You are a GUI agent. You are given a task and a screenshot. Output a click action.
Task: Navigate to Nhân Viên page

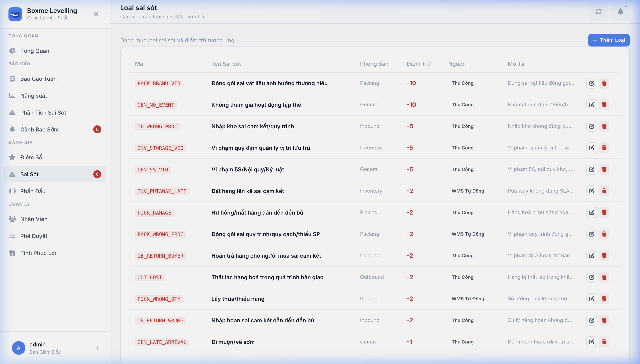34,219
